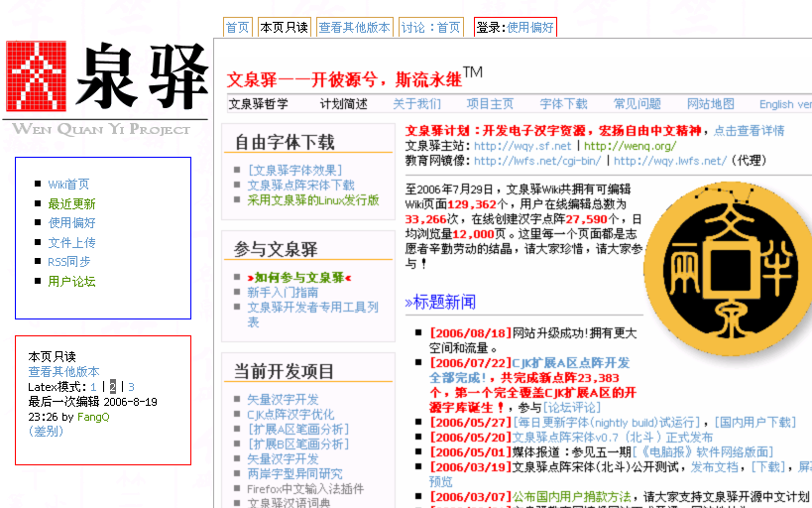Open [扩展B区笔画分析] link

(297, 444)
